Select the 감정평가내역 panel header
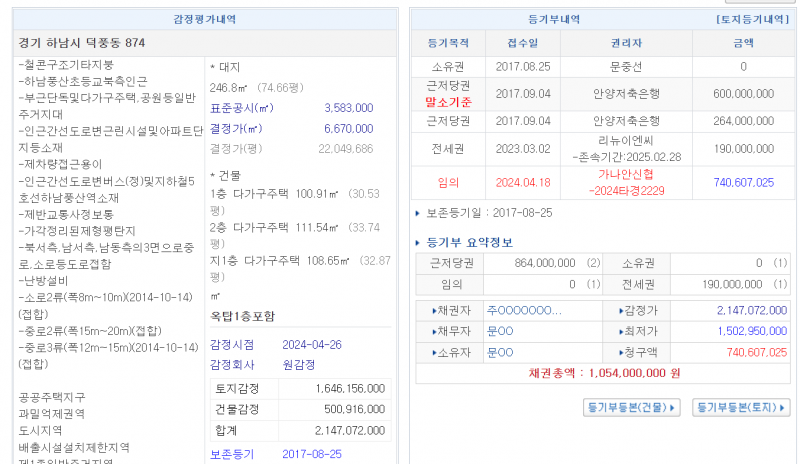 pos(206,19)
